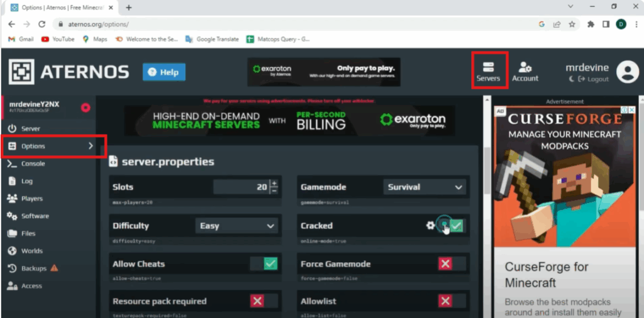Viewport: 644px width, 318px height.
Task: Click the Slots number input field
Action: pyautogui.click(x=241, y=187)
